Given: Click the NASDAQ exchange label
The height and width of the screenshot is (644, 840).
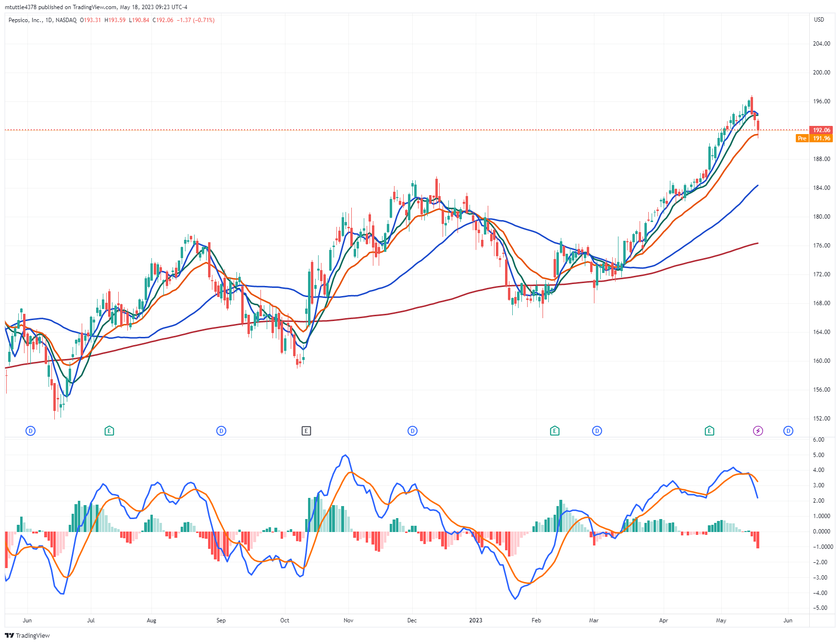Looking at the screenshot, I should pos(66,20).
